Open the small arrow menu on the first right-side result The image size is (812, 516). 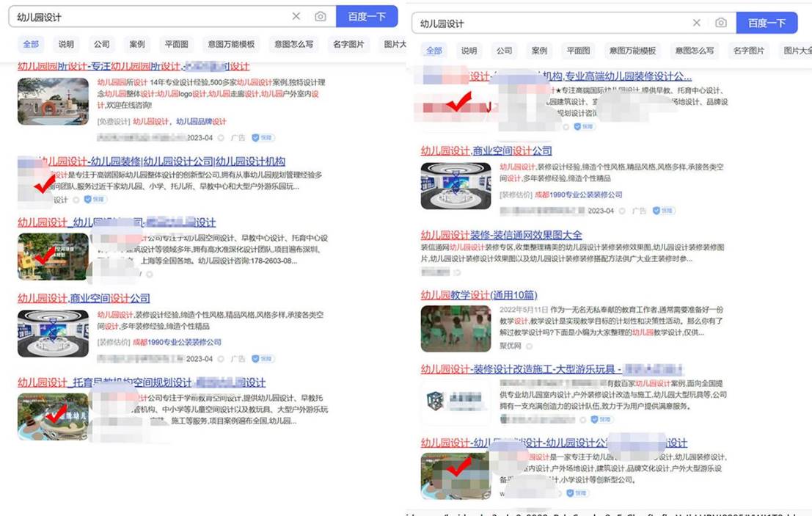(x=566, y=126)
